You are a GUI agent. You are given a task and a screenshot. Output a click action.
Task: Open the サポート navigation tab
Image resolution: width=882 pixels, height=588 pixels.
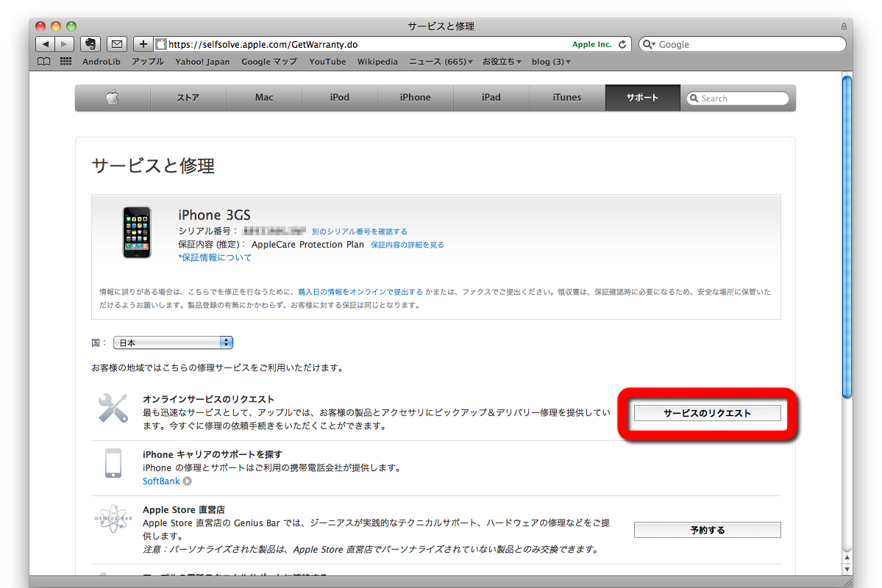642,98
